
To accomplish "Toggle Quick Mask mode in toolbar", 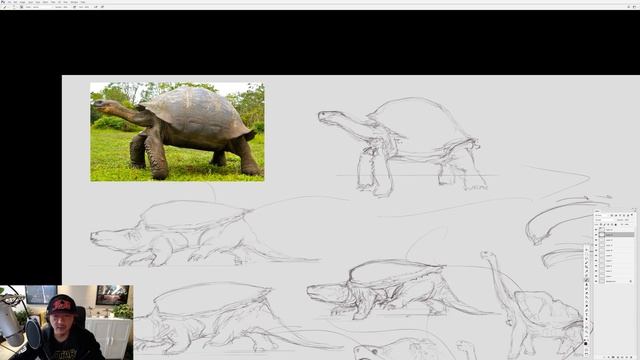I will (x=587, y=350).
